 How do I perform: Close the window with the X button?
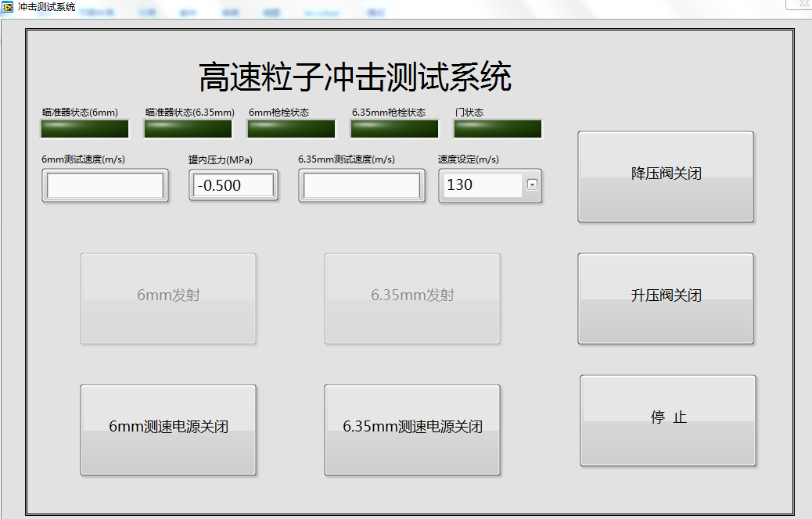803,3
